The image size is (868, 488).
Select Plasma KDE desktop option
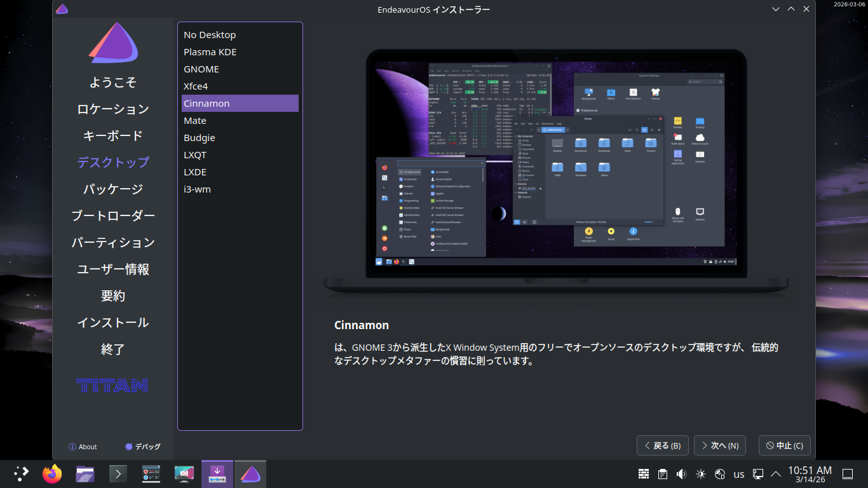(x=210, y=52)
